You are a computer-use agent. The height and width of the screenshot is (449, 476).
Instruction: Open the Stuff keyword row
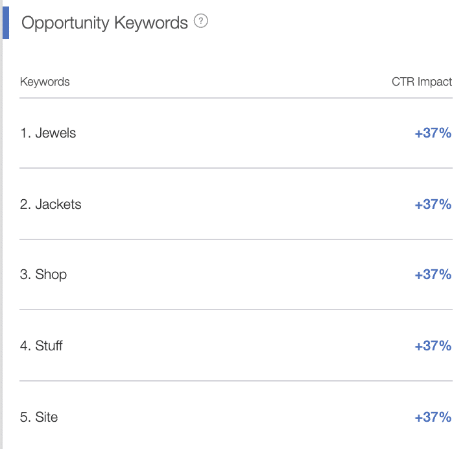click(236, 345)
